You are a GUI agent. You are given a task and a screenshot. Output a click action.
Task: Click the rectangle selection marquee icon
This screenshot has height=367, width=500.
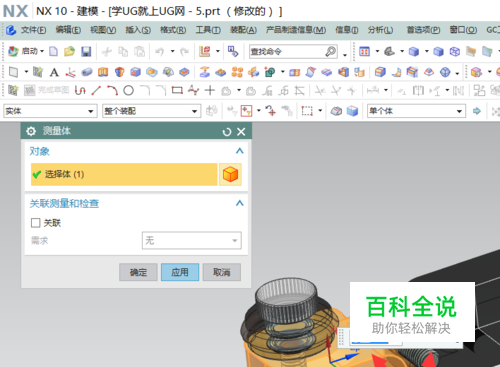307,111
